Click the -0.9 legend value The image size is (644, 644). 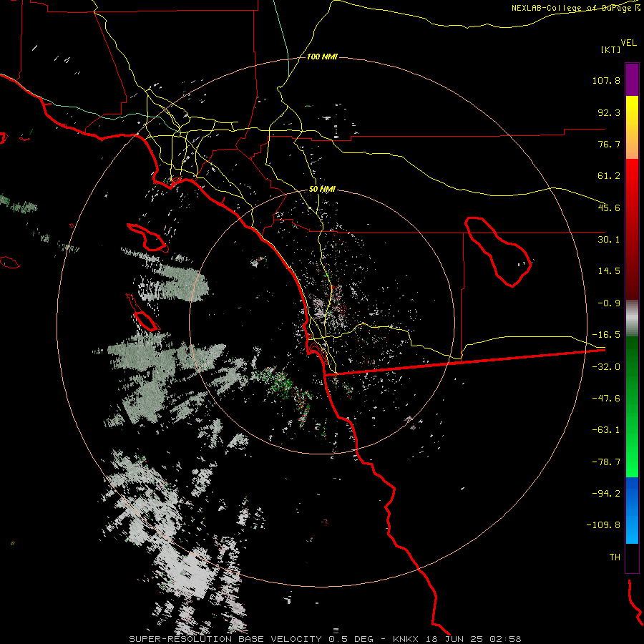(x=609, y=303)
